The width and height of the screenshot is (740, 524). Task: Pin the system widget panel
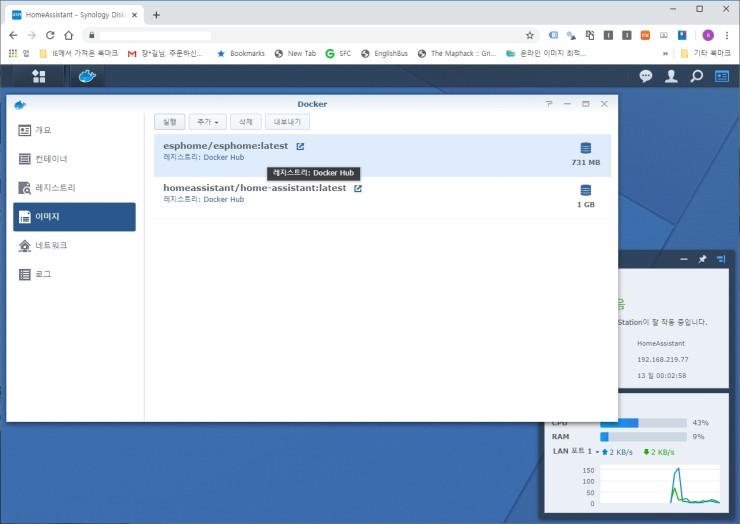(702, 259)
